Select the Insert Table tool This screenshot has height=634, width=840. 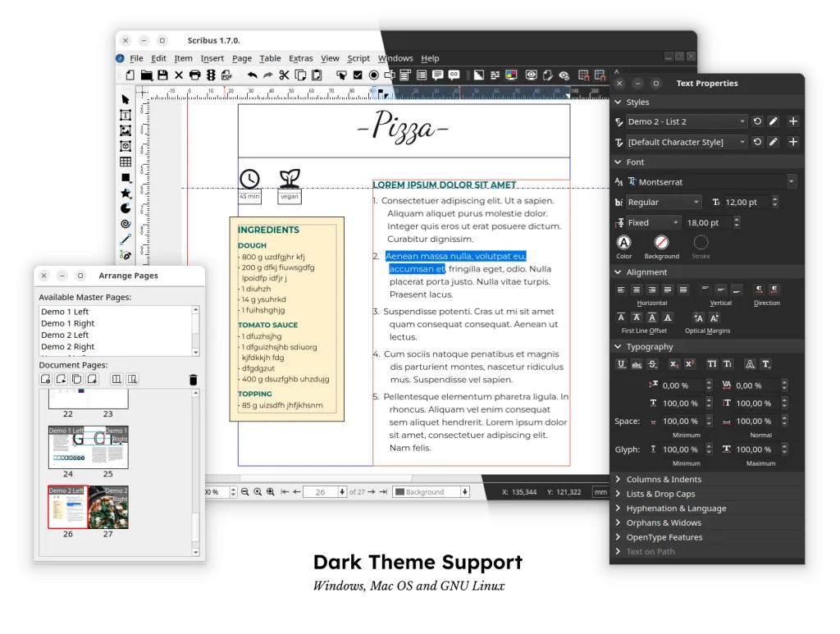(126, 161)
